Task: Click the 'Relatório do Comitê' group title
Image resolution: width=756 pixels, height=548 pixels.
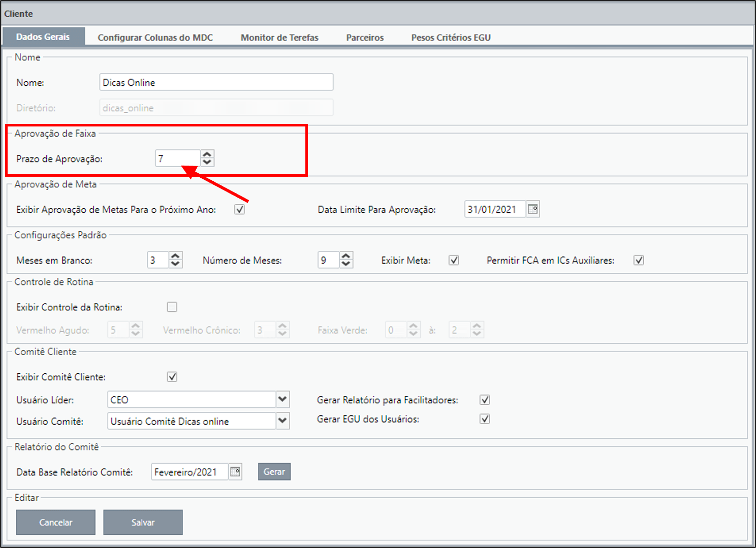Action: (x=56, y=447)
